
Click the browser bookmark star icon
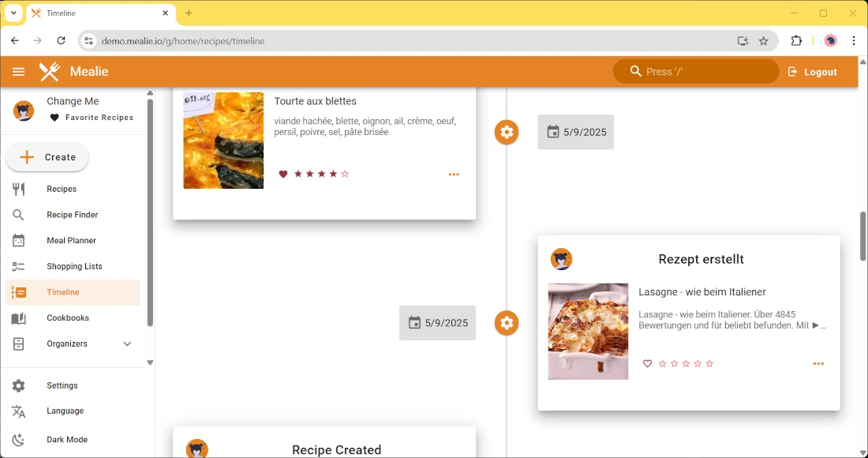point(763,41)
